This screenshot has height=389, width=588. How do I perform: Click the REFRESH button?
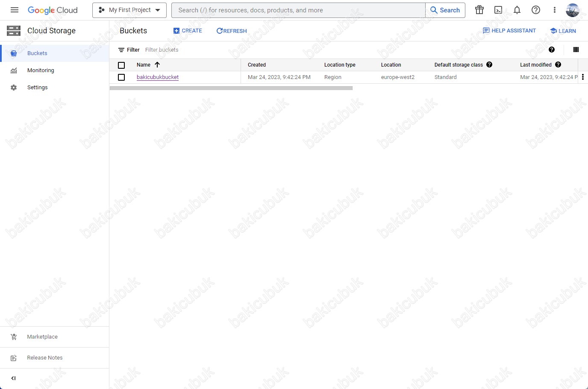[232, 31]
